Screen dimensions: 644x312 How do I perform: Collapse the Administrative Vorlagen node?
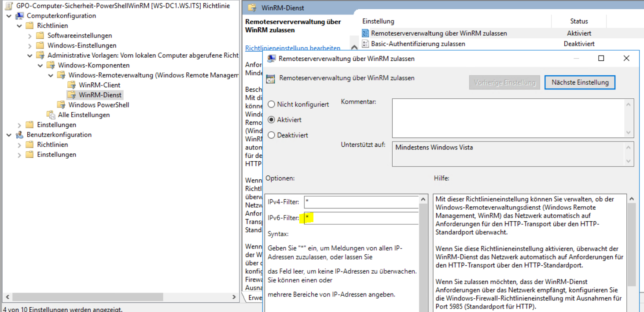pyautogui.click(x=30, y=56)
